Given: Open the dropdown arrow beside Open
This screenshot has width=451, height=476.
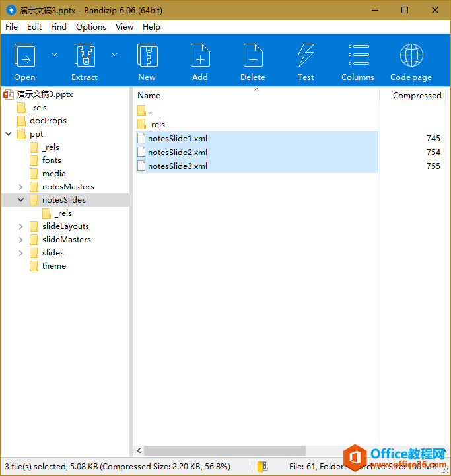Looking at the screenshot, I should tap(54, 55).
